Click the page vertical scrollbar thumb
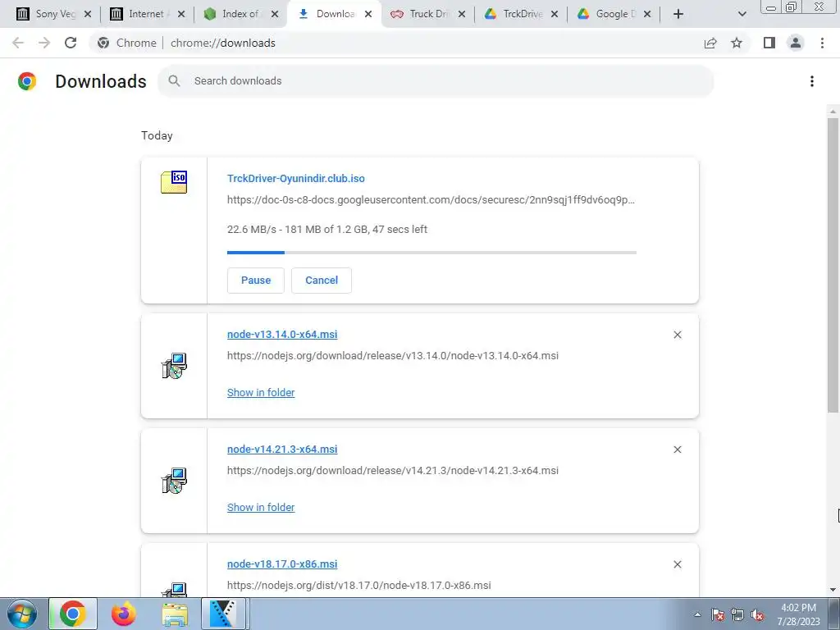The height and width of the screenshot is (630, 840). tap(833, 265)
